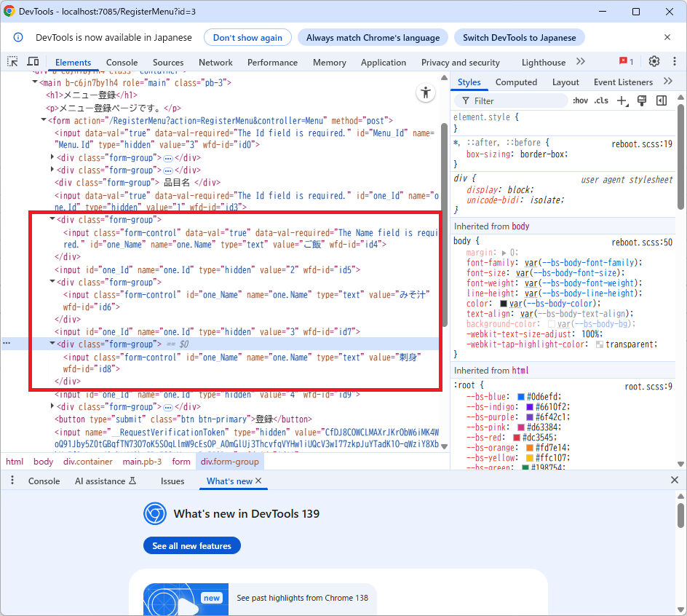Click the --bs-blue color swatch
687x616 pixels.
click(521, 397)
